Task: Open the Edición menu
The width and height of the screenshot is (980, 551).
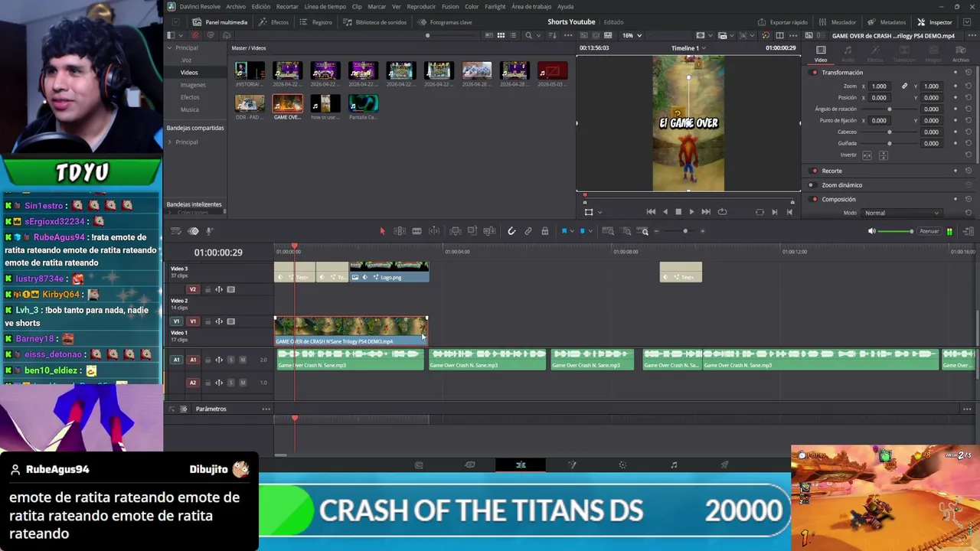Action: pos(261,7)
